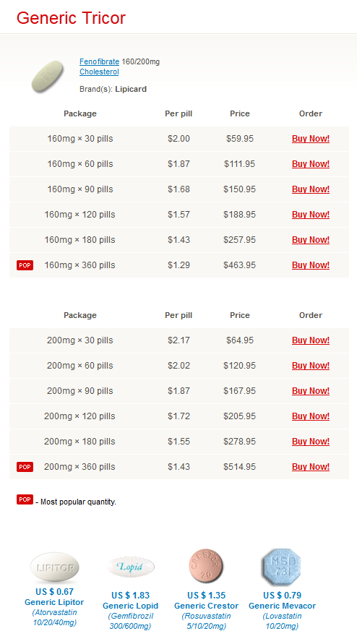Click POP badge beside 160mg × 360 pills
This screenshot has height=644, width=357.
pos(25,265)
